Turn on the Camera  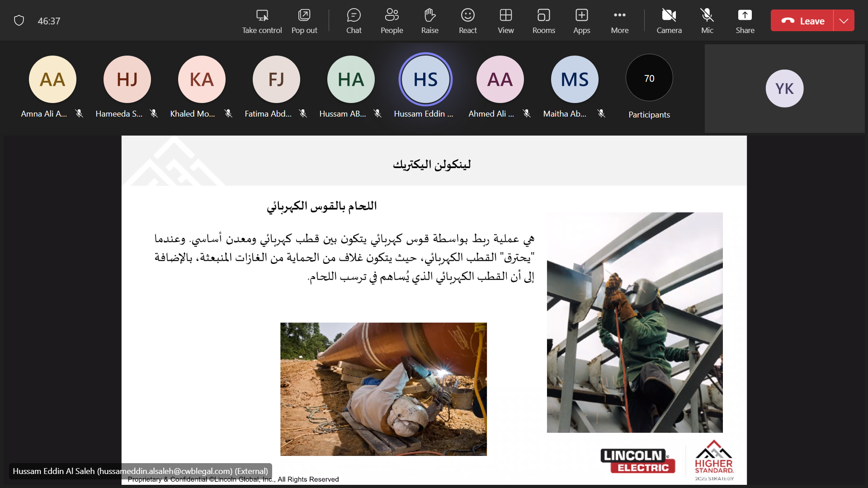(669, 21)
